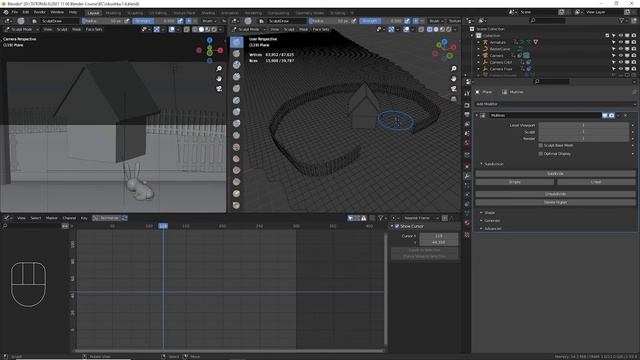Select second sculpt brush in toolbar

[x=237, y=53]
